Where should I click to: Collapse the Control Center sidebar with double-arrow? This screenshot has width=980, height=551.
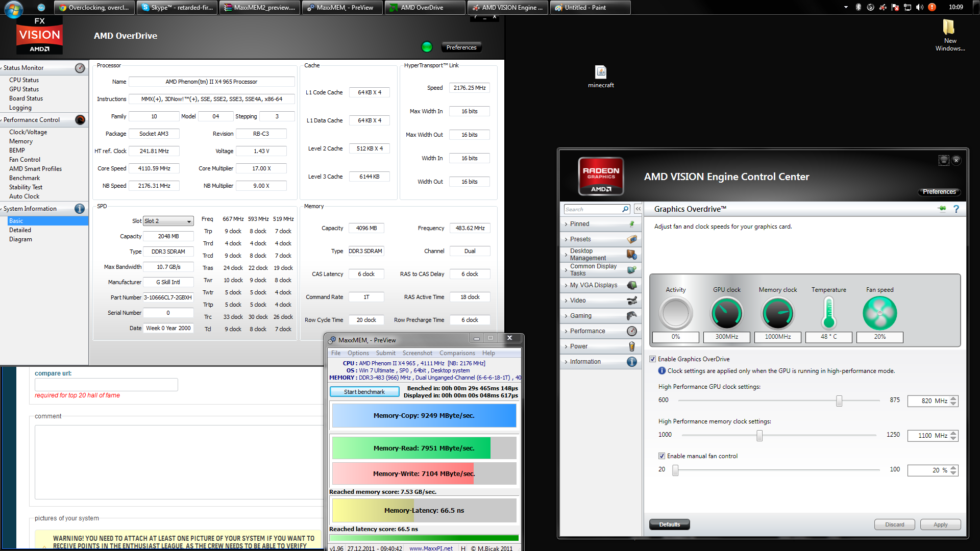[638, 209]
